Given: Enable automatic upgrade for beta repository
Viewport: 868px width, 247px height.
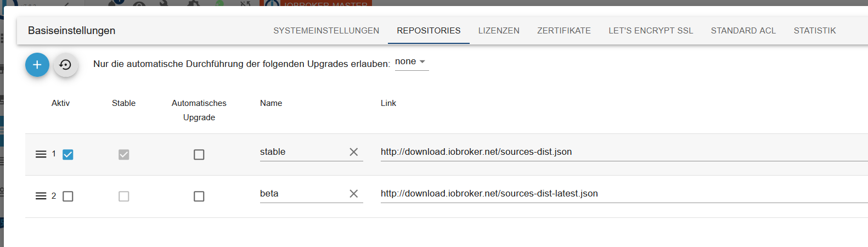Looking at the screenshot, I should click(199, 197).
